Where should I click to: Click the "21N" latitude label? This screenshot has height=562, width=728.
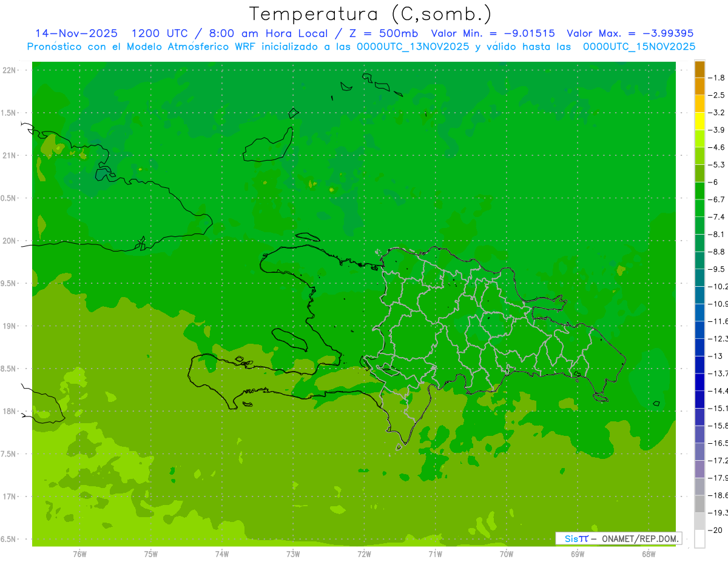[x=10, y=156]
